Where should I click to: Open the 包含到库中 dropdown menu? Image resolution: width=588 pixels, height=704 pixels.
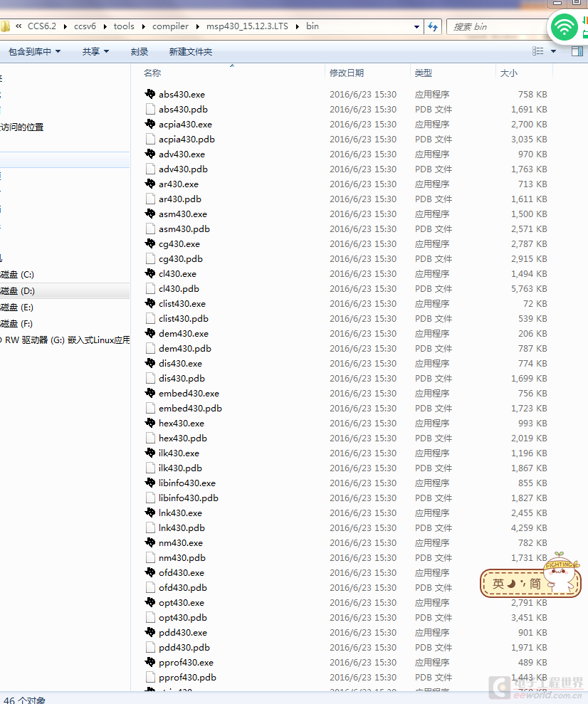(35, 52)
